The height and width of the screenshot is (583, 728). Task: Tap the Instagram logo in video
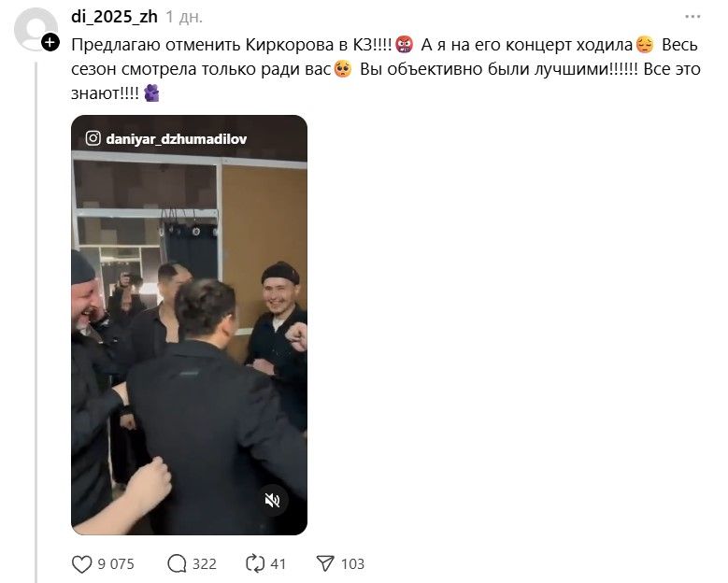coord(93,138)
